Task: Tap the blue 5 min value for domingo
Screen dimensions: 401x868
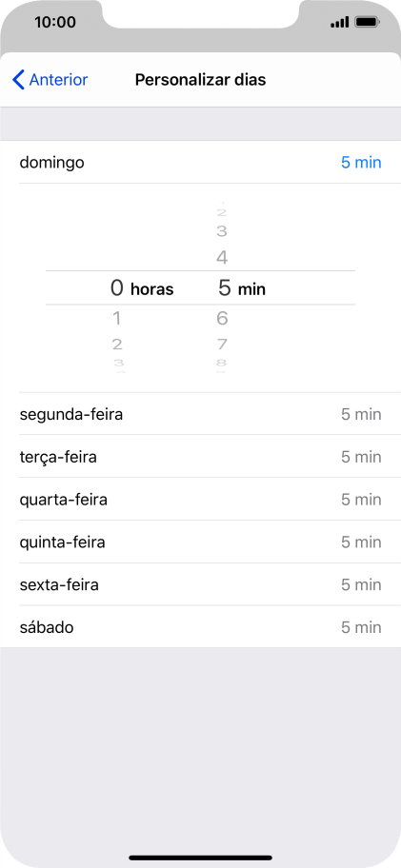Action: [361, 163]
